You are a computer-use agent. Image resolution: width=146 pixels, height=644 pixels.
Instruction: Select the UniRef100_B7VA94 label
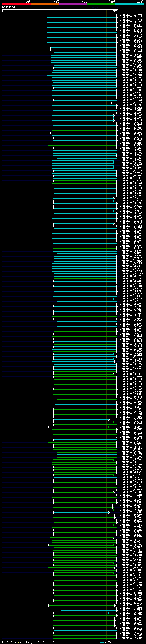coord(131,585)
